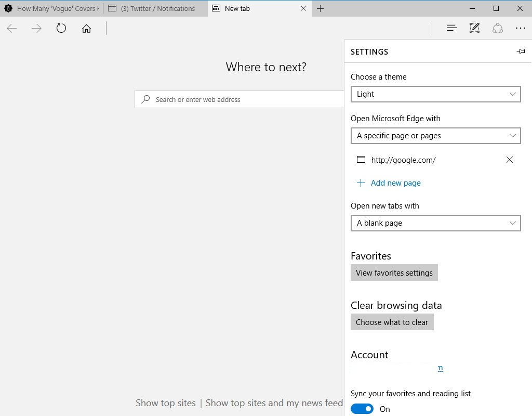This screenshot has height=416, width=532.
Task: Click the Refresh page icon
Action: (61, 28)
